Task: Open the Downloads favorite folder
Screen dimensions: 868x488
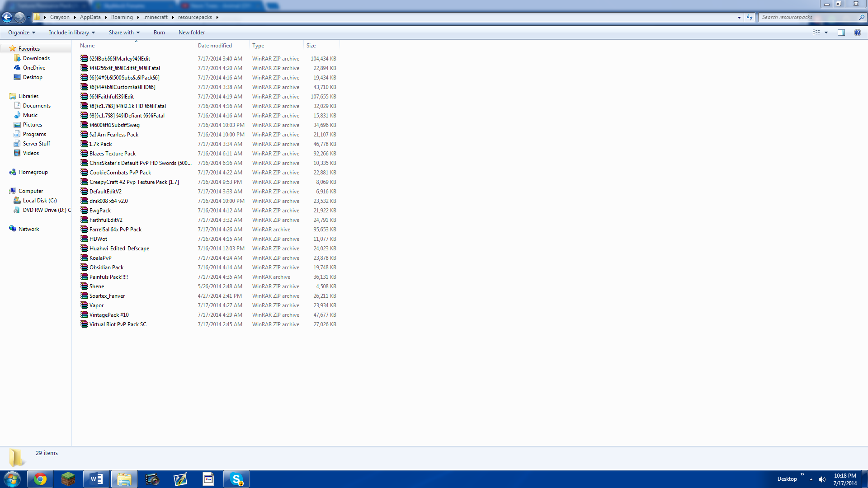Action: pyautogui.click(x=36, y=58)
